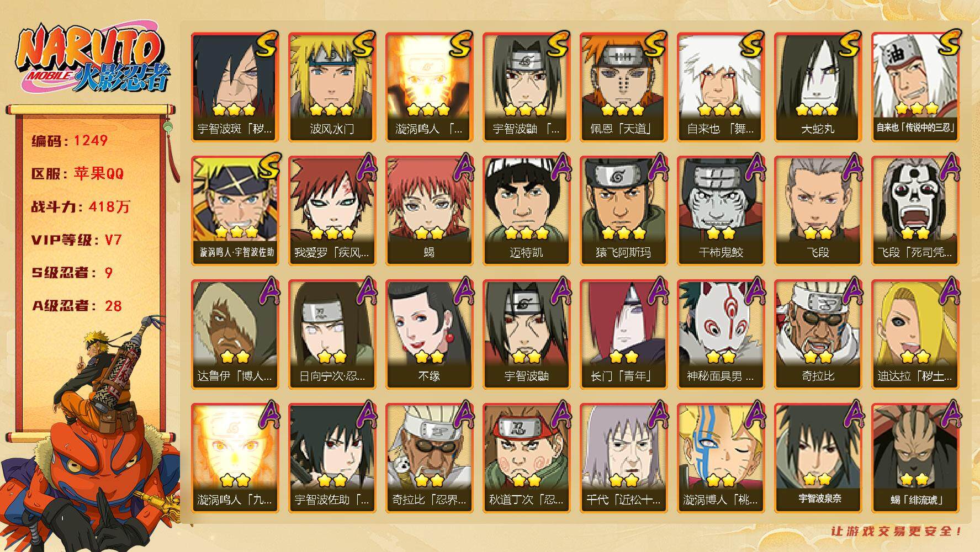Choose the 迈特凯 card
The image size is (980, 552).
526,211
